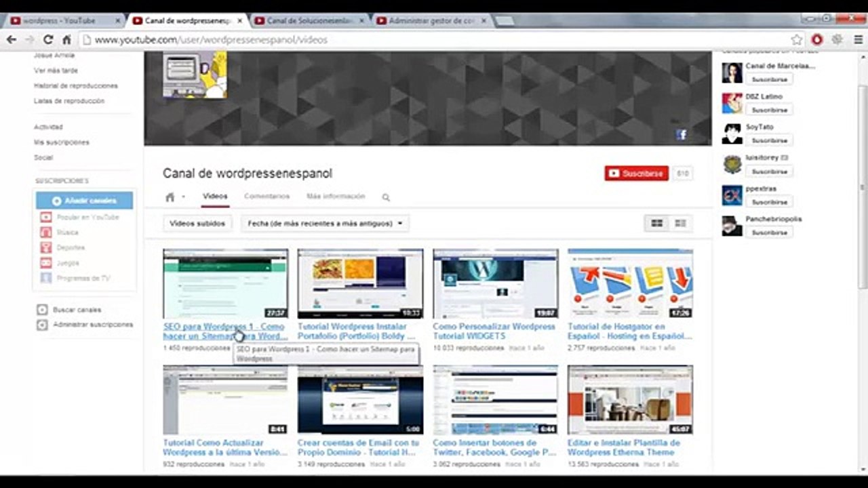Click the Videos subidos button

[197, 223]
